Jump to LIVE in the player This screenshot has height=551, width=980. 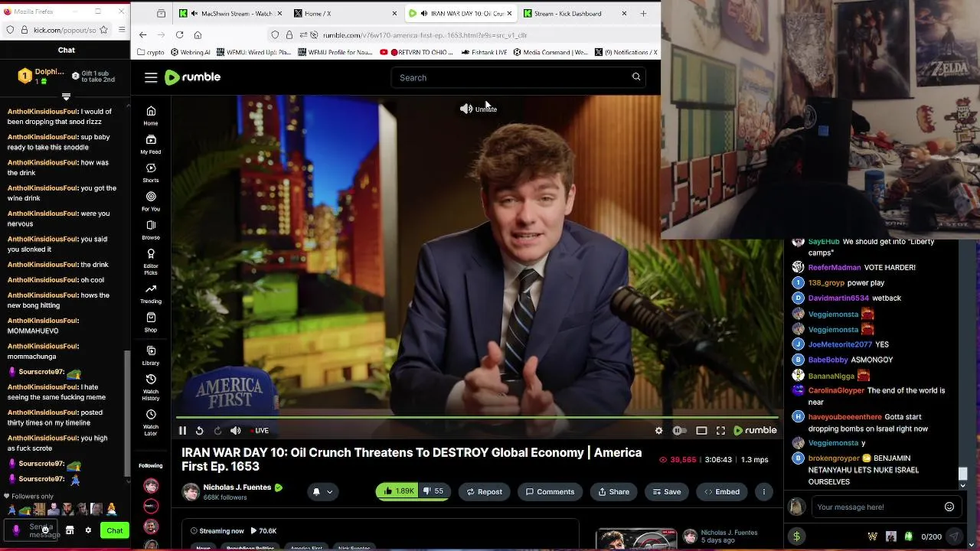(x=259, y=431)
